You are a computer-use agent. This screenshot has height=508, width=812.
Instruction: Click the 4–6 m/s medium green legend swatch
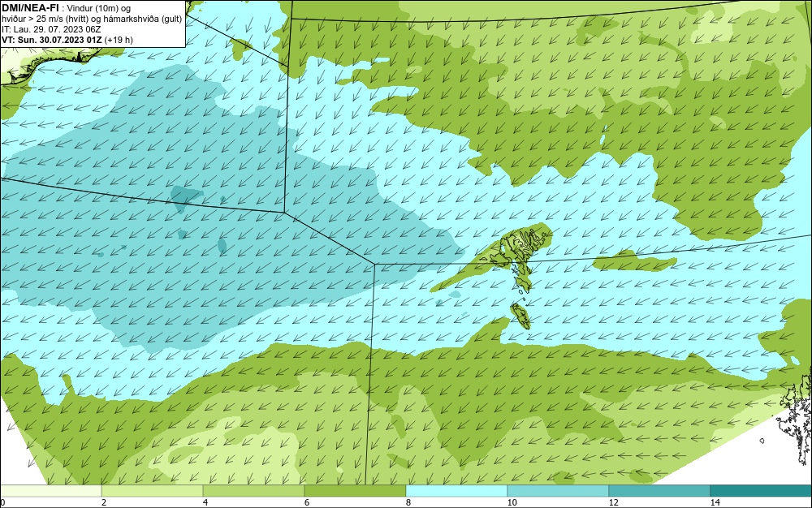coord(253,491)
